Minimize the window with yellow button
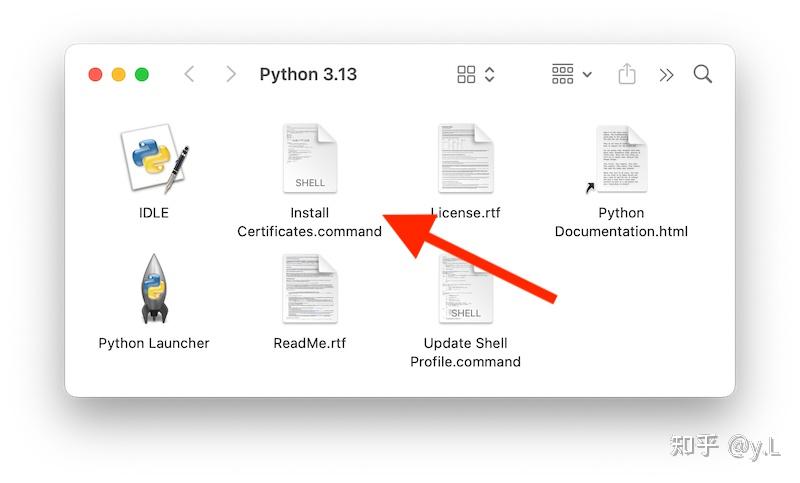Viewport: 800px width, 483px height. [x=119, y=74]
